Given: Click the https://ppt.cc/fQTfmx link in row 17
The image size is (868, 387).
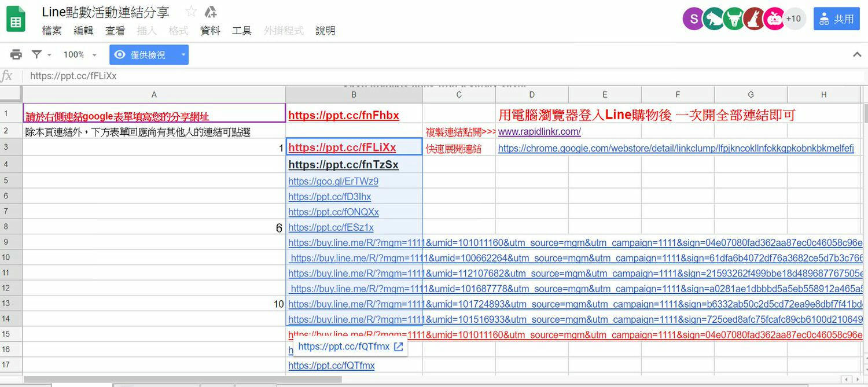Looking at the screenshot, I should click(332, 366).
